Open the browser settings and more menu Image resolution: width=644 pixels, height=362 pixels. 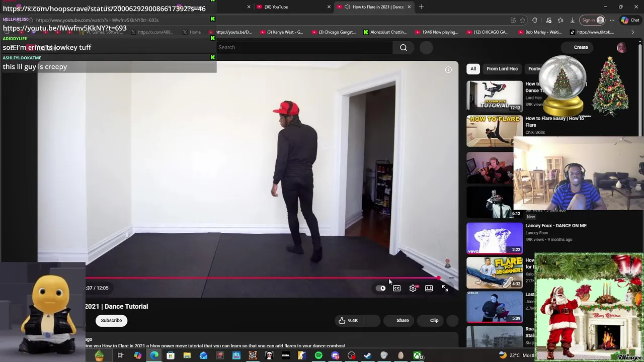[612, 20]
